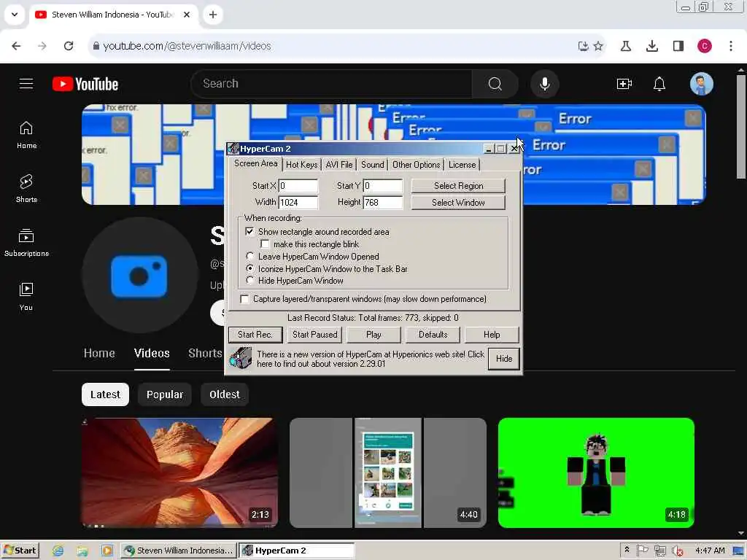Click the Windows Start button
The width and height of the screenshot is (747, 560).
point(20,551)
